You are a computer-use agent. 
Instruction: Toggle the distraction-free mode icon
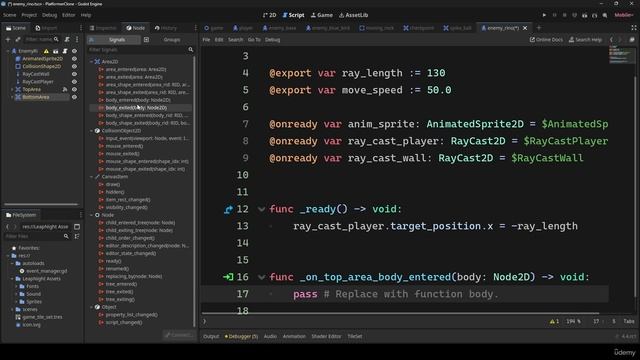[633, 28]
